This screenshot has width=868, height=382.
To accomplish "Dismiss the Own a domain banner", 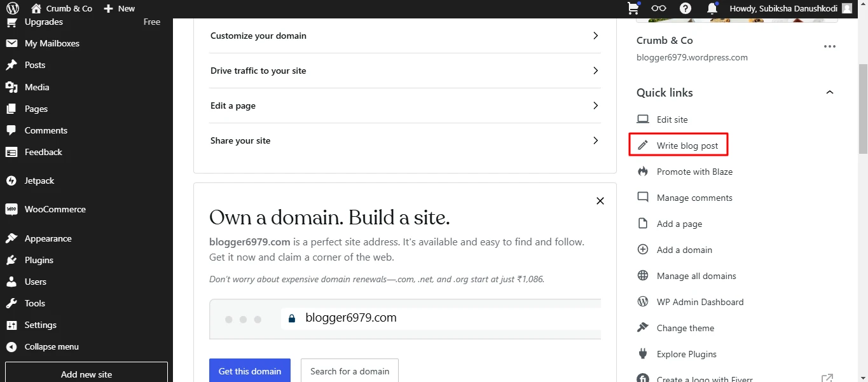I will pyautogui.click(x=600, y=201).
